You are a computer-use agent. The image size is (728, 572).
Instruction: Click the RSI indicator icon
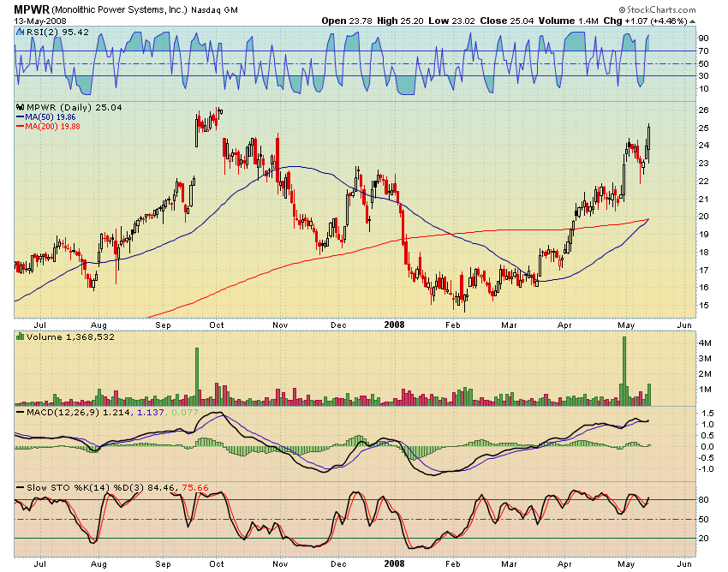click(20, 32)
